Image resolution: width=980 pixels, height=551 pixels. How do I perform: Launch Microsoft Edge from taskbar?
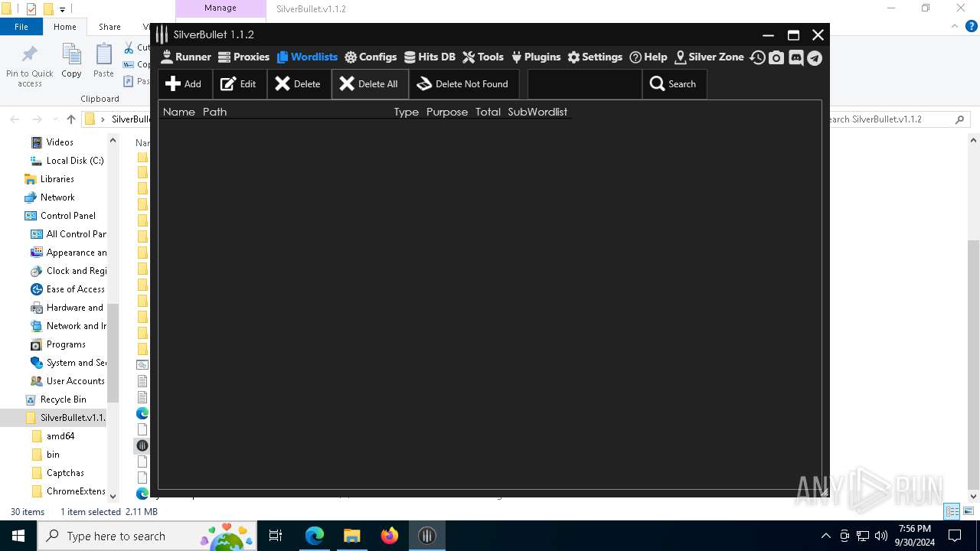[315, 536]
